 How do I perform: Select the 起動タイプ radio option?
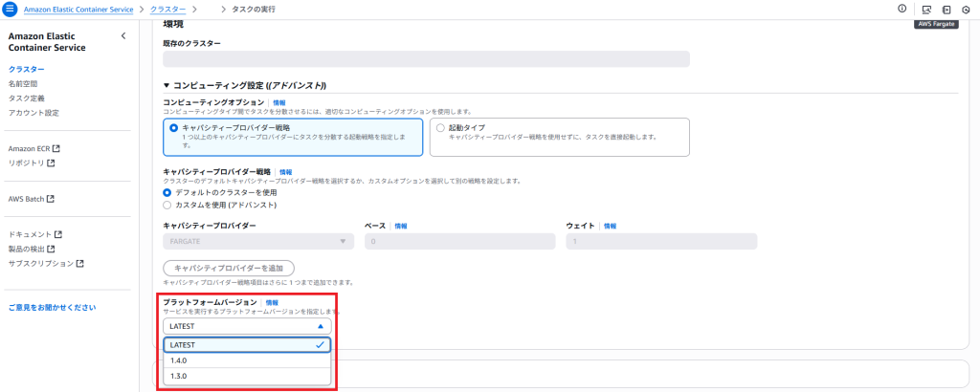tap(441, 127)
